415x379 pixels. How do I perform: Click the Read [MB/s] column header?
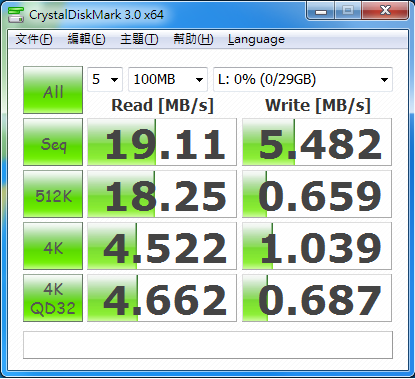tap(162, 105)
